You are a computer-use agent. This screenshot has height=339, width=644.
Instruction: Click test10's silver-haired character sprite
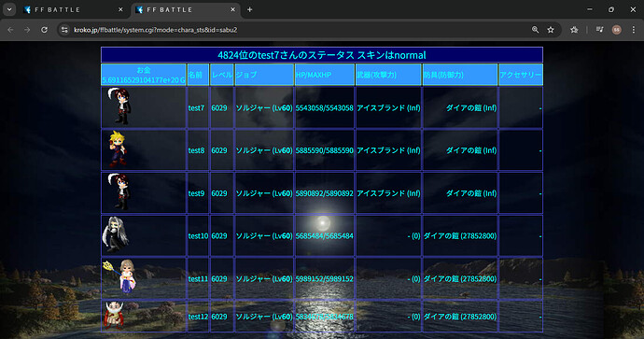[116, 234]
